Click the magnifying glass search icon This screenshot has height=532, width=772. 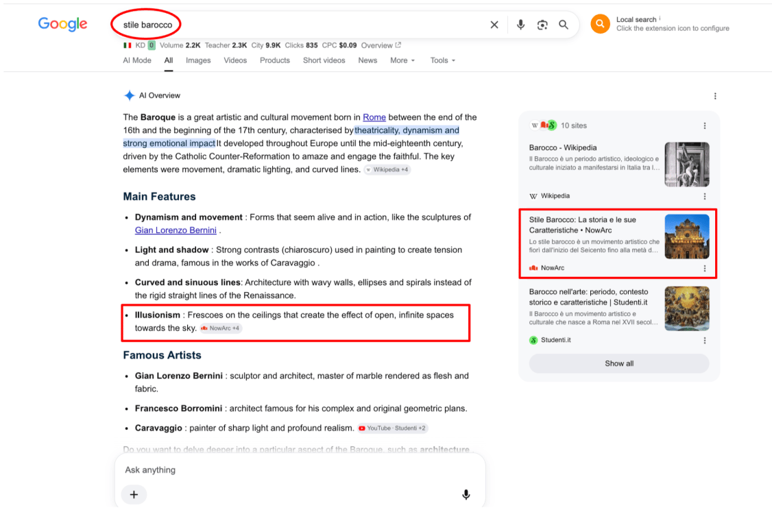(564, 25)
